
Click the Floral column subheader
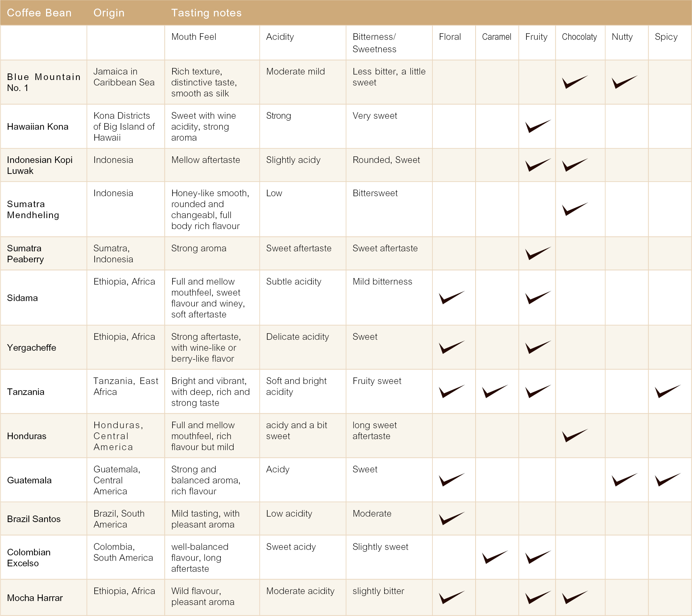click(450, 37)
